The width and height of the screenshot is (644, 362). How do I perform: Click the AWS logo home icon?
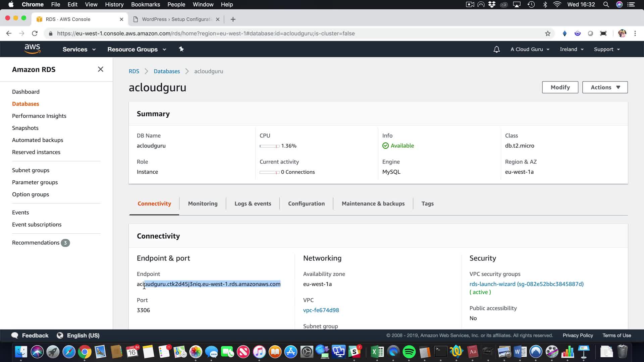pos(32,49)
